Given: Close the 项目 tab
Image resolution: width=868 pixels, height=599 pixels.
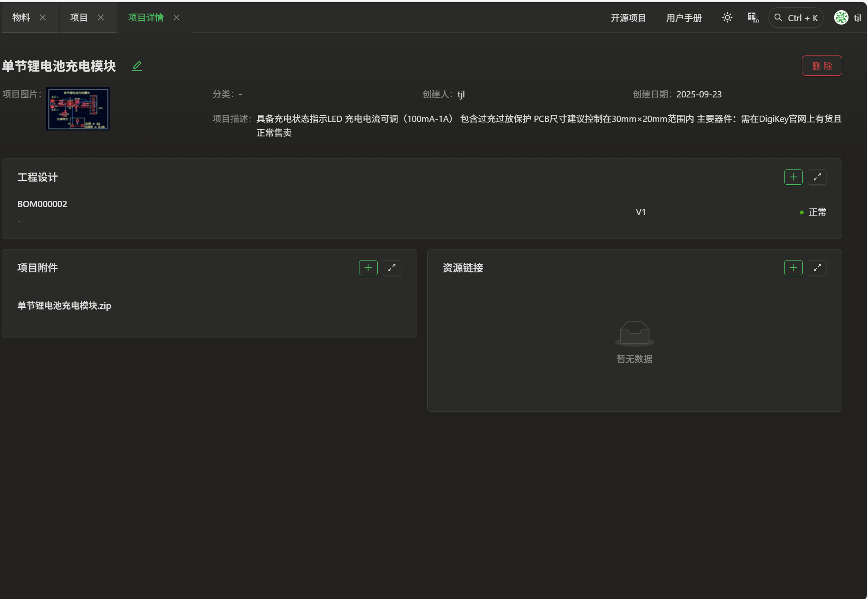Looking at the screenshot, I should click(x=101, y=17).
